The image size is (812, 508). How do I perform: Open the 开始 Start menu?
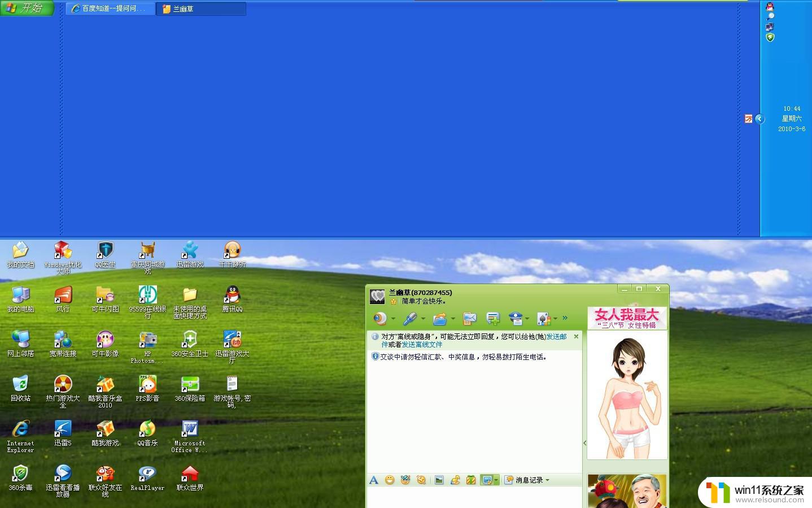click(27, 8)
